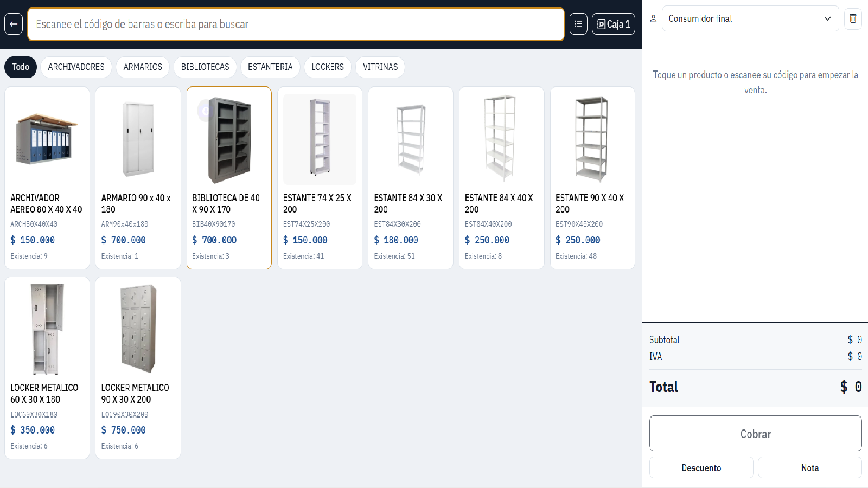Focus the barcode search input field
The image size is (868, 488).
click(x=296, y=24)
